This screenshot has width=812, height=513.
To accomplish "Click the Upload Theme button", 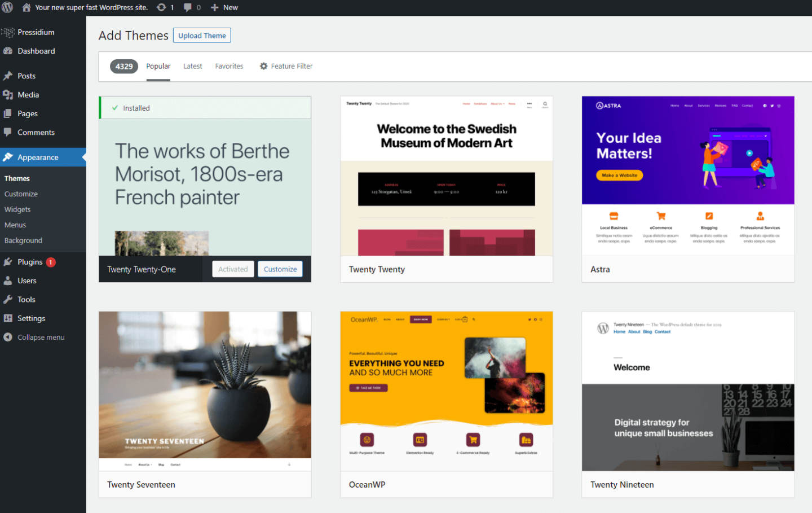I will point(202,36).
